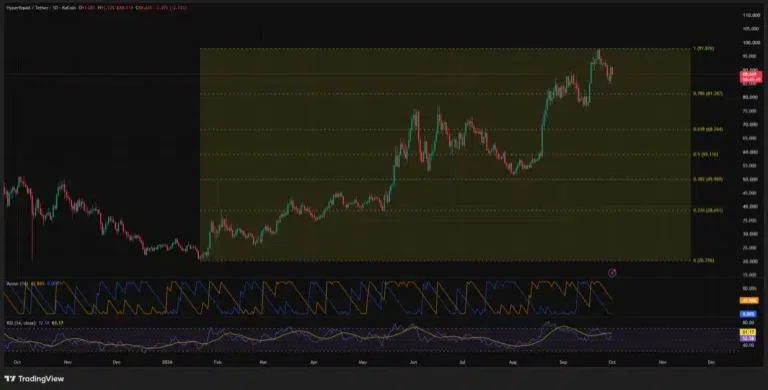Viewport: 768px width, 390px height.
Task: Click the 50.000 price axis label
Action: (750, 179)
